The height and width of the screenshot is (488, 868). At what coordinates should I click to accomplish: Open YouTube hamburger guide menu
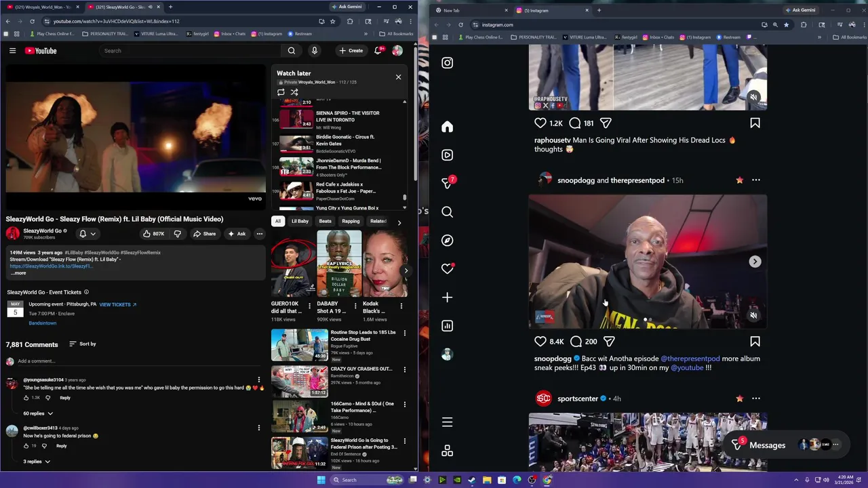12,51
